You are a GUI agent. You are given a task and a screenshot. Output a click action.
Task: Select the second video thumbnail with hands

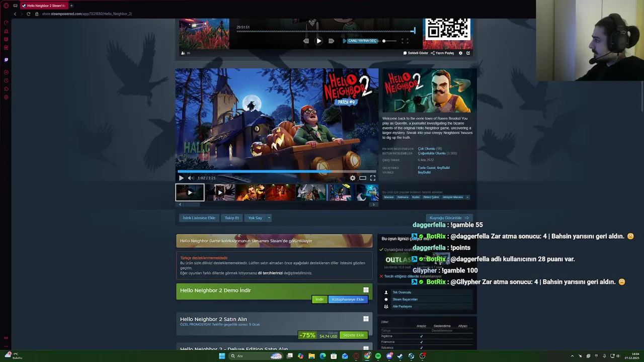[x=220, y=192]
